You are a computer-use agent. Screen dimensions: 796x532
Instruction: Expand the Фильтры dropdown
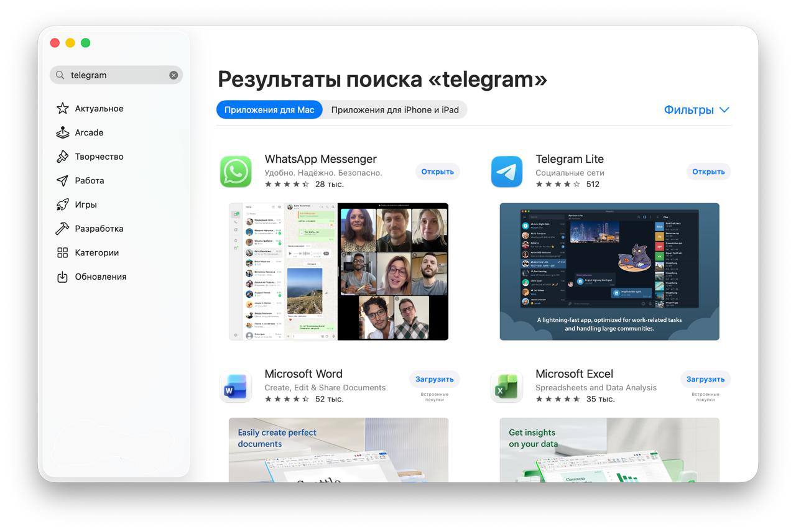(696, 109)
